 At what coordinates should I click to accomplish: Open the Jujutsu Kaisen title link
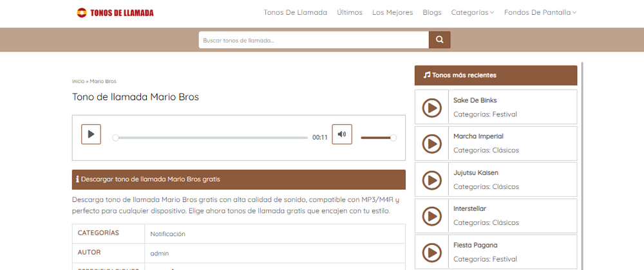click(x=476, y=172)
